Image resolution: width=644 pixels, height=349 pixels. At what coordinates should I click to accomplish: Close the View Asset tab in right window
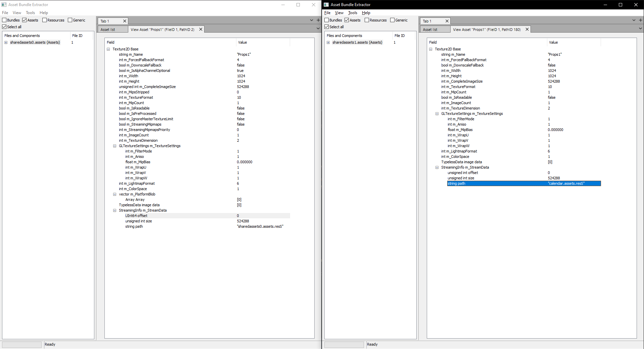[527, 29]
